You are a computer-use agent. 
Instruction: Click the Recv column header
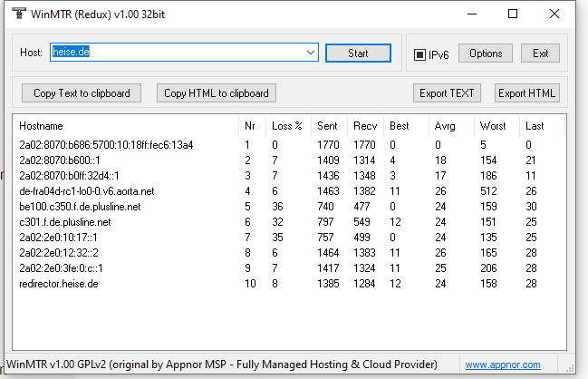tap(365, 126)
